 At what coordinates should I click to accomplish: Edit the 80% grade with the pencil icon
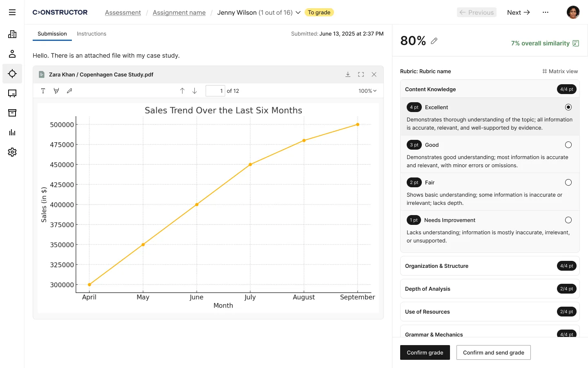pos(434,41)
